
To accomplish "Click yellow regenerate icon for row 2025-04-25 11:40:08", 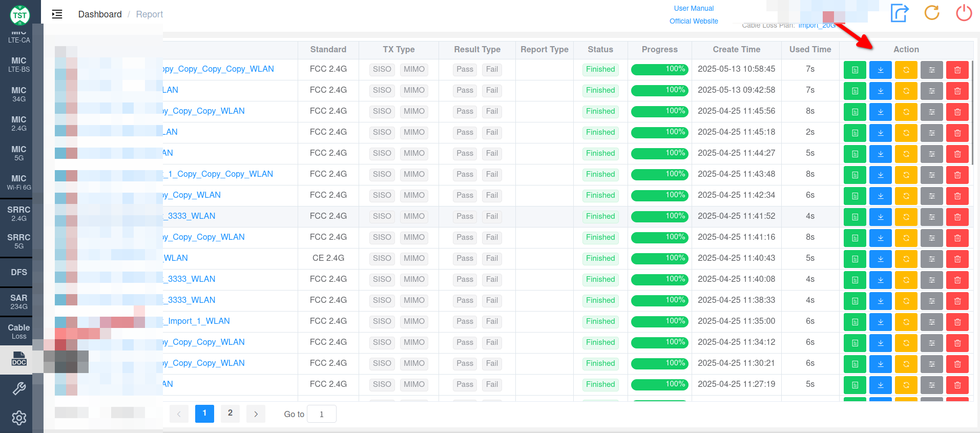I will (906, 280).
